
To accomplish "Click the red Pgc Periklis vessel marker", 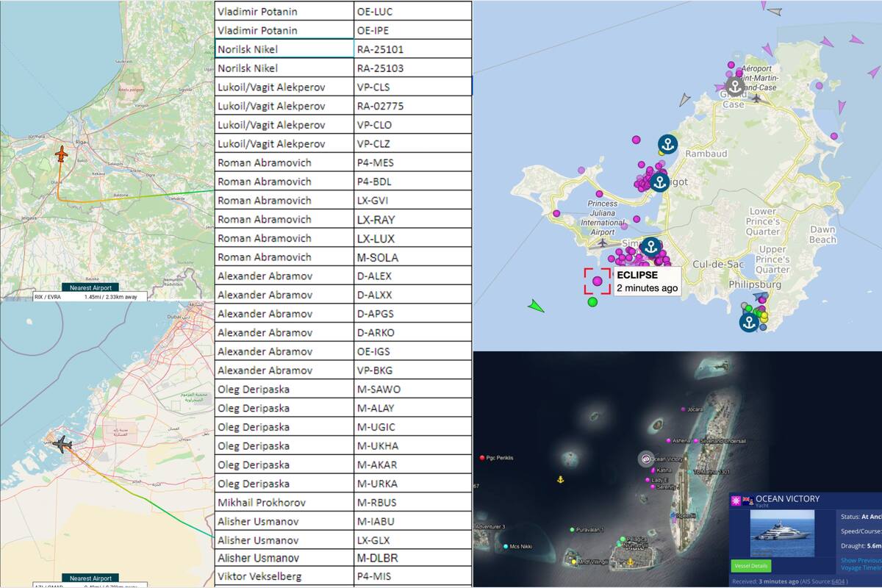I will (x=482, y=458).
